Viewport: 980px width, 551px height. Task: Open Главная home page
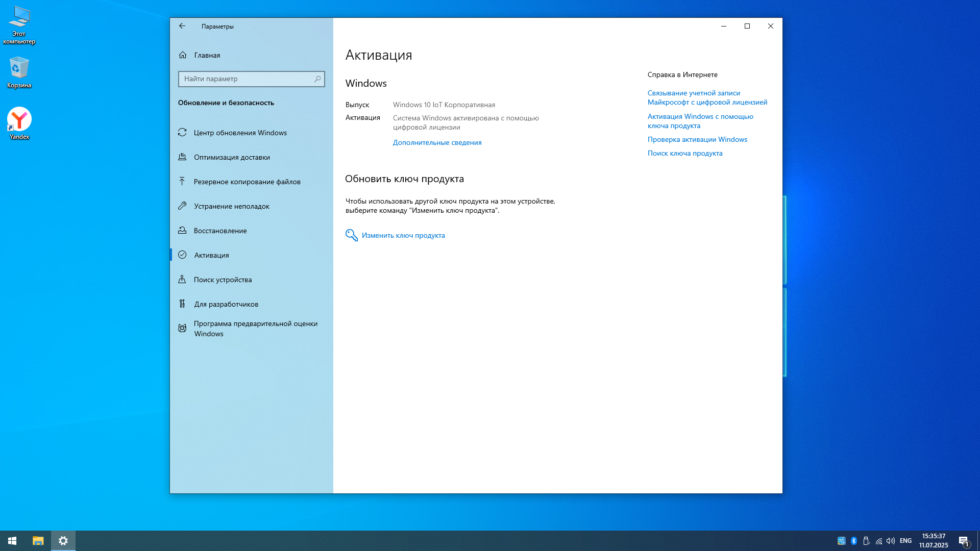pos(207,55)
